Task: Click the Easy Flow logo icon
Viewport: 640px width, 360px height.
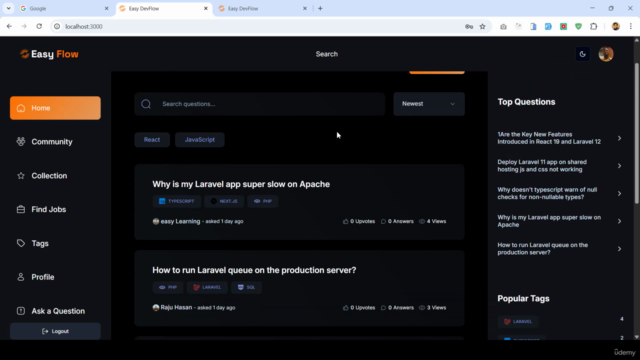Action: coord(24,54)
